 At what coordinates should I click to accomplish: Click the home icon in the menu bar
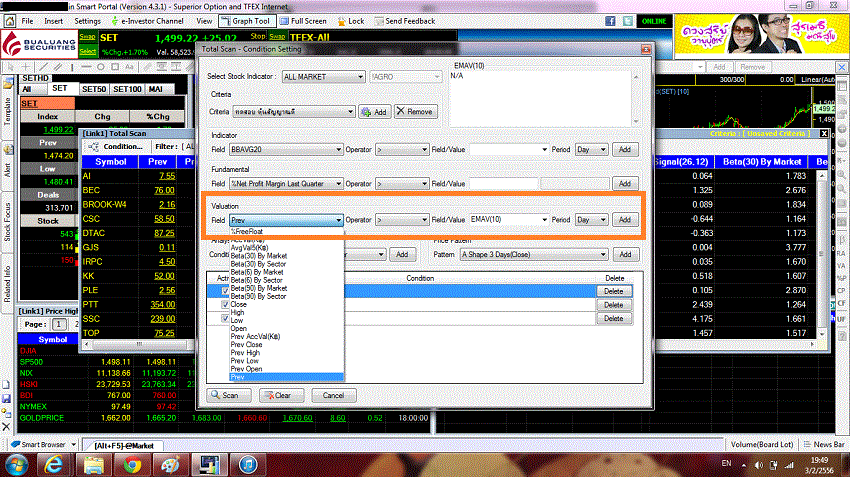coord(10,21)
